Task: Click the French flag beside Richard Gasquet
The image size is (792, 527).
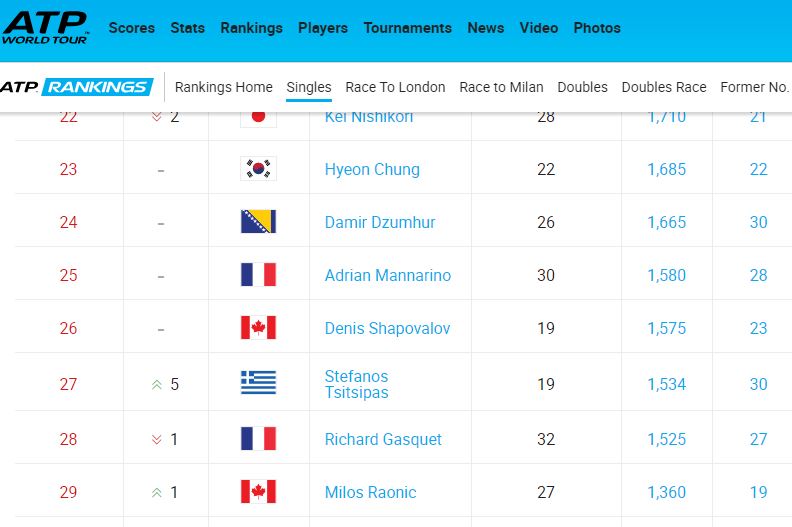Action: [x=258, y=439]
